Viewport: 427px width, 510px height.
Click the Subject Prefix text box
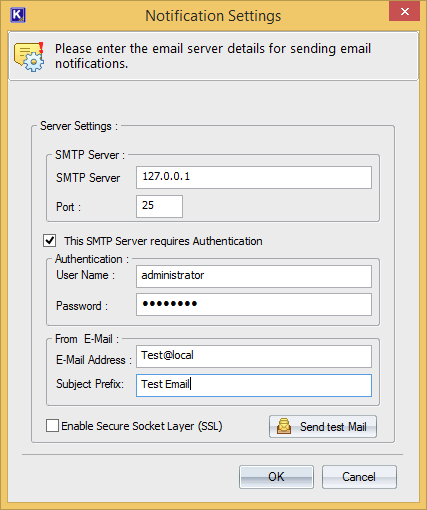(254, 385)
